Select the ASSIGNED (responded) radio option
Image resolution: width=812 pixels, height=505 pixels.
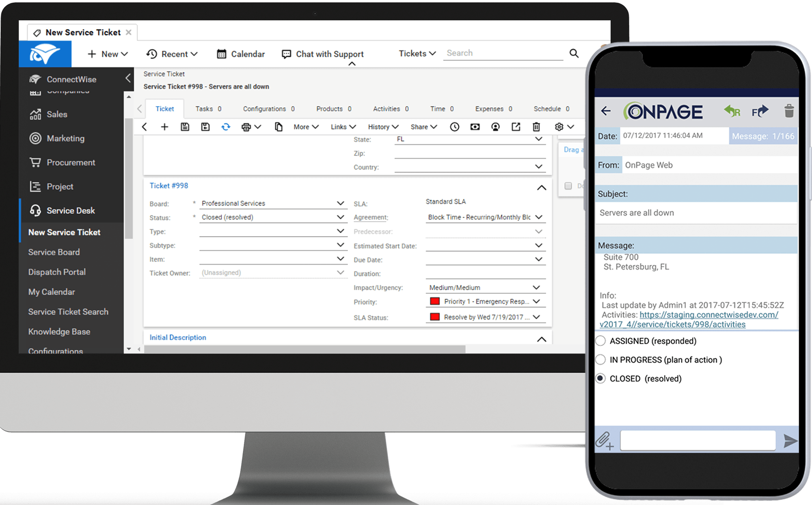(600, 341)
